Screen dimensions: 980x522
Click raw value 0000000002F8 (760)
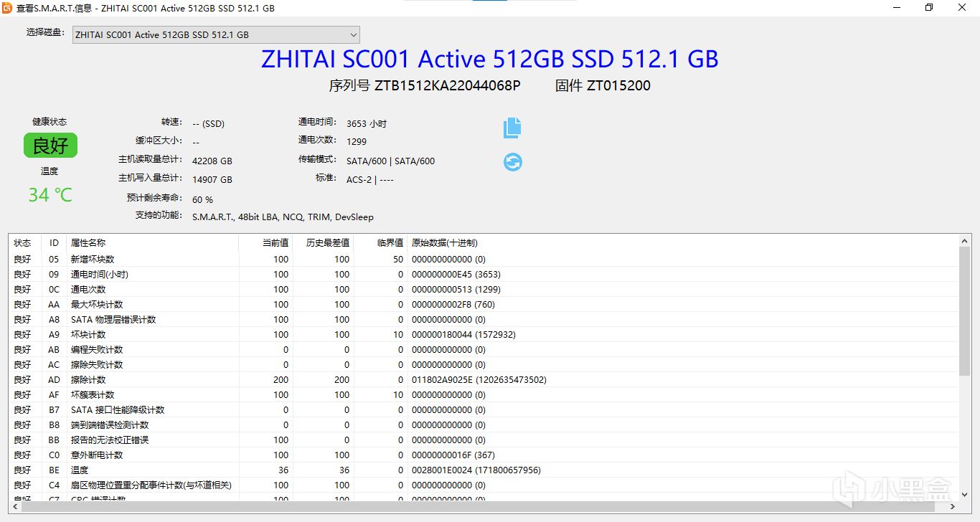click(453, 304)
